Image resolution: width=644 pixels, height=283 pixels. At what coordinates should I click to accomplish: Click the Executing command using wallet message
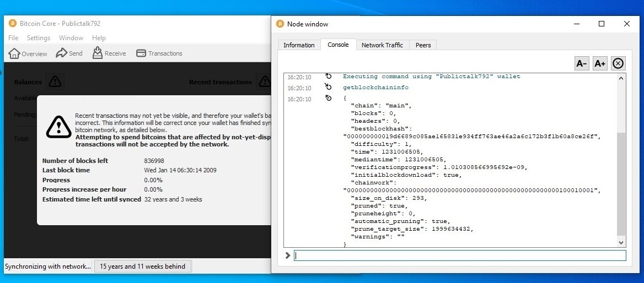click(431, 77)
